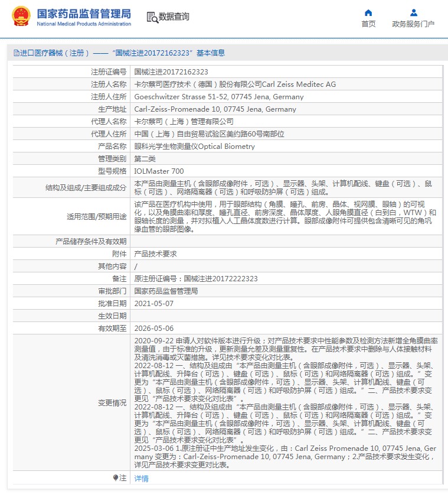
Task: Click Goeschwitzer Strasse 51-52 address value
Action: coord(219,97)
